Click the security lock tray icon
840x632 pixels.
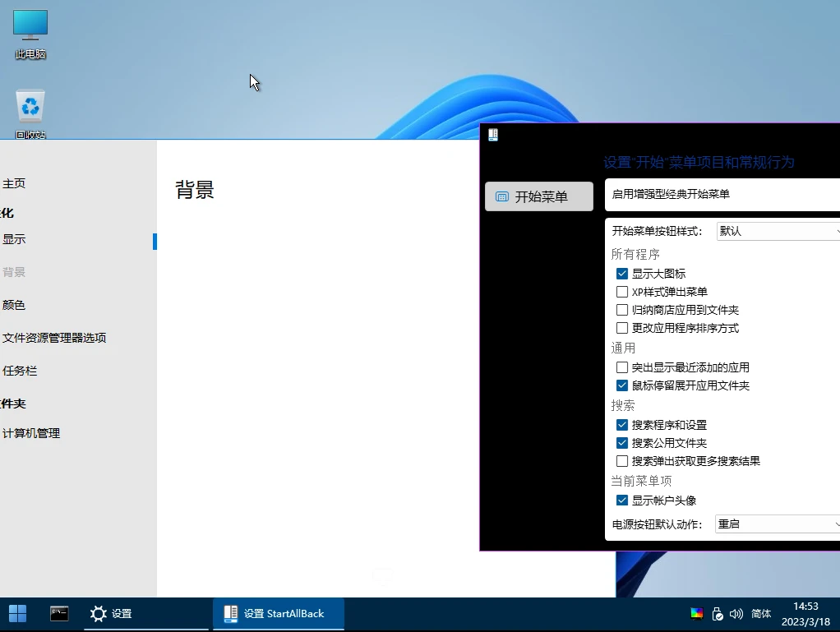[718, 614]
